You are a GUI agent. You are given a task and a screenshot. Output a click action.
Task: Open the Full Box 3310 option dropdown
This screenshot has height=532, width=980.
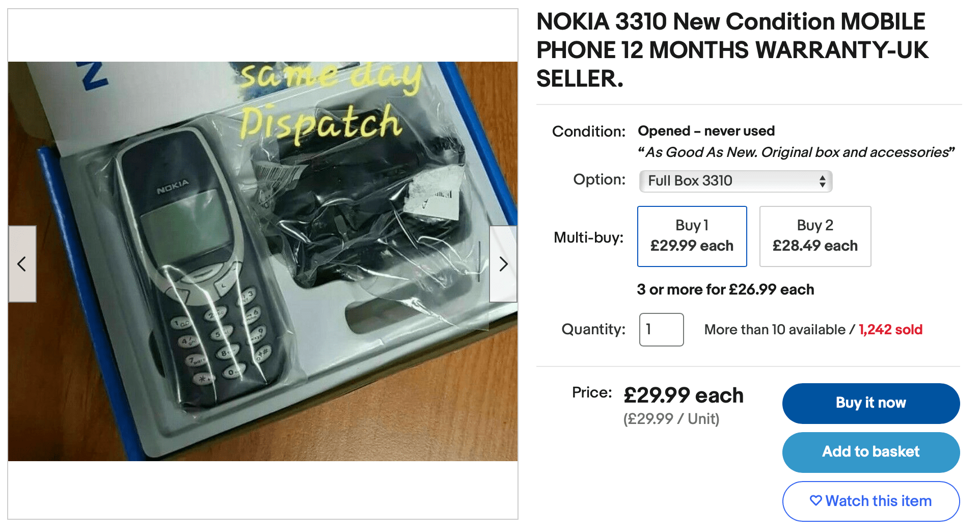[x=735, y=181]
